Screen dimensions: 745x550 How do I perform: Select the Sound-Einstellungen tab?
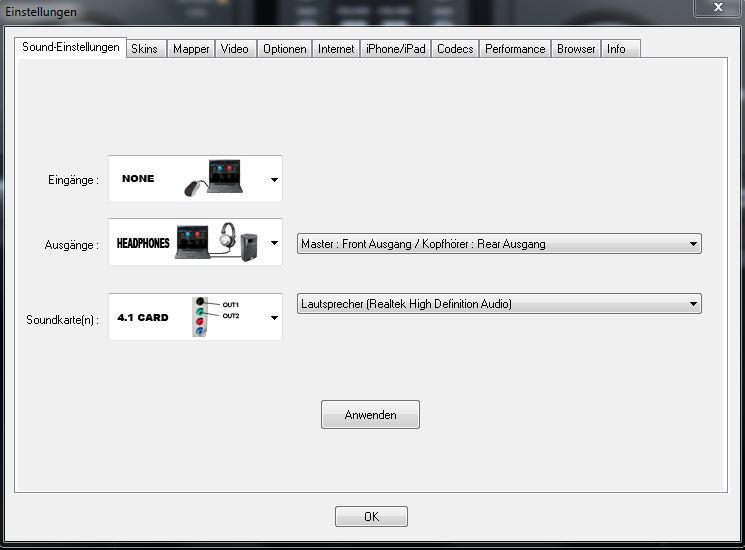point(71,47)
